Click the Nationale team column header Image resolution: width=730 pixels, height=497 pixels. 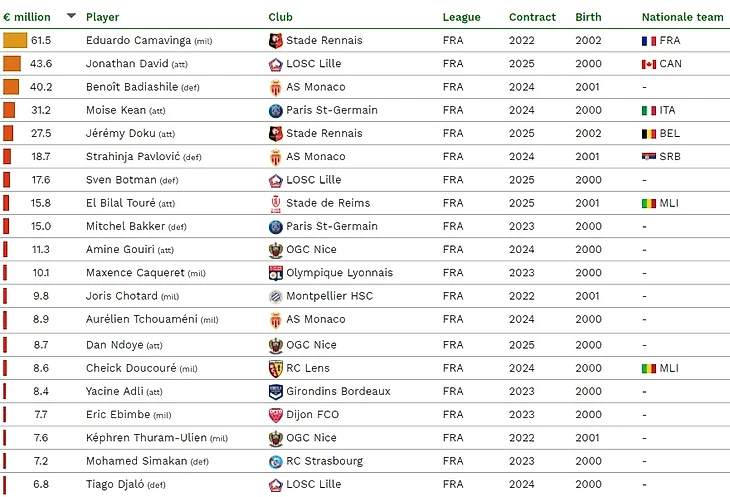pos(682,17)
